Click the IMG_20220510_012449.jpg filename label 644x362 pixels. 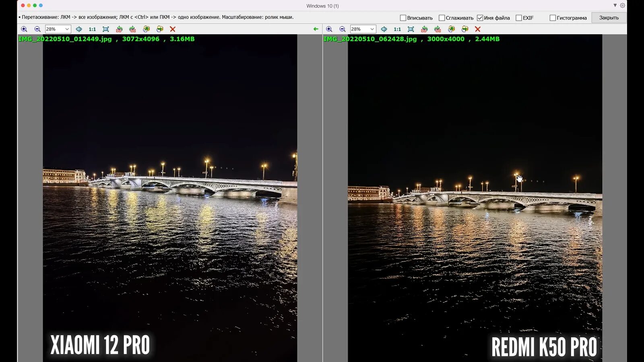pos(65,39)
